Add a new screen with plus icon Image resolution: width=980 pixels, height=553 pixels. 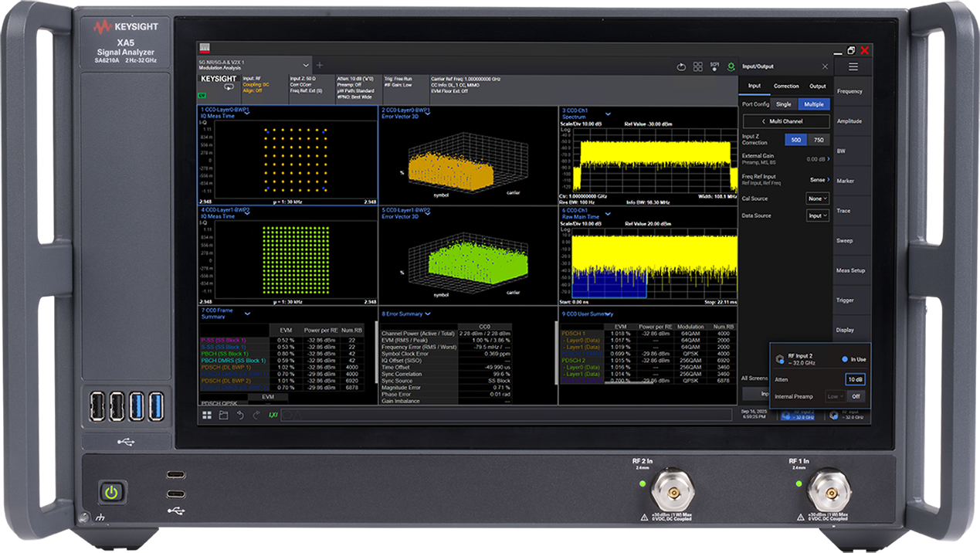320,65
